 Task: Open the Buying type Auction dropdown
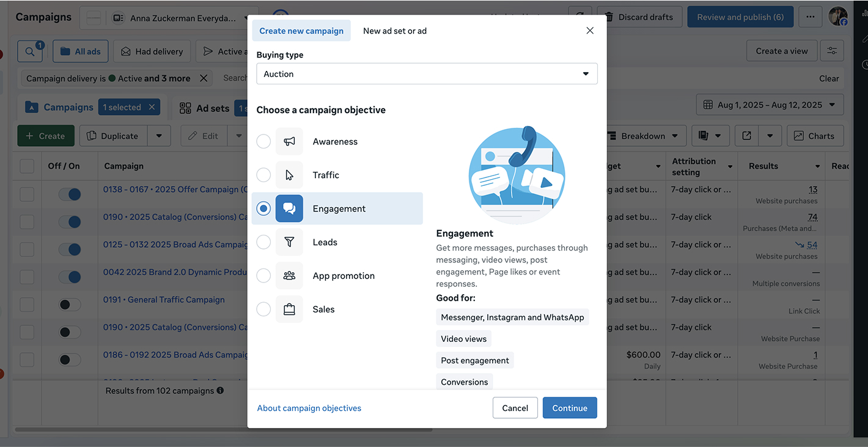point(427,74)
